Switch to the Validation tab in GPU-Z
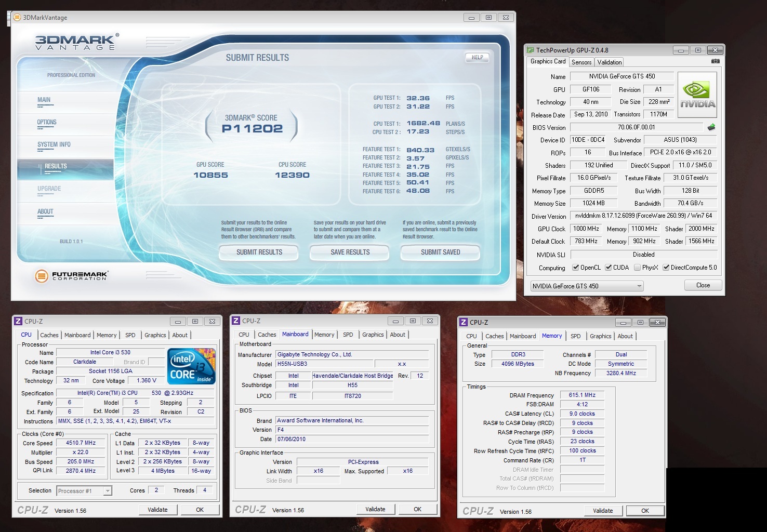 click(609, 62)
